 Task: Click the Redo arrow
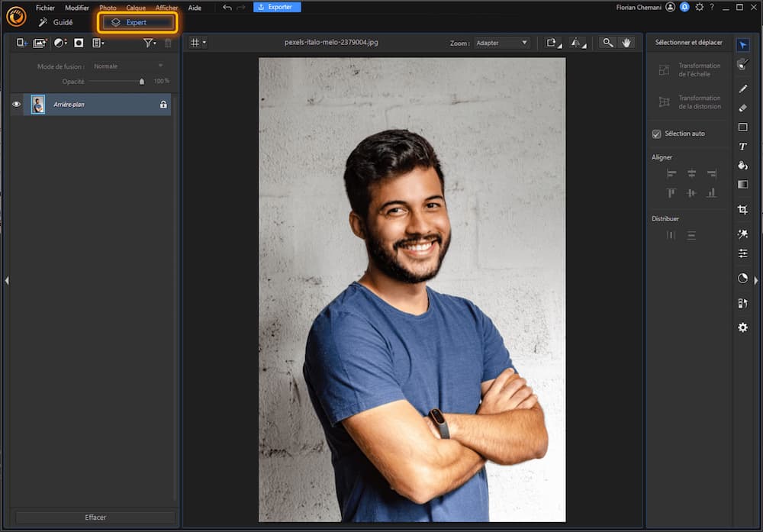pyautogui.click(x=241, y=8)
